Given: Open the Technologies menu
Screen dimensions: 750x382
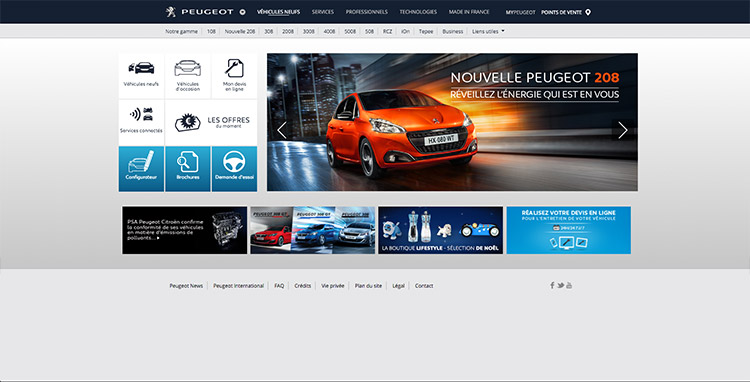Looking at the screenshot, I should (419, 12).
